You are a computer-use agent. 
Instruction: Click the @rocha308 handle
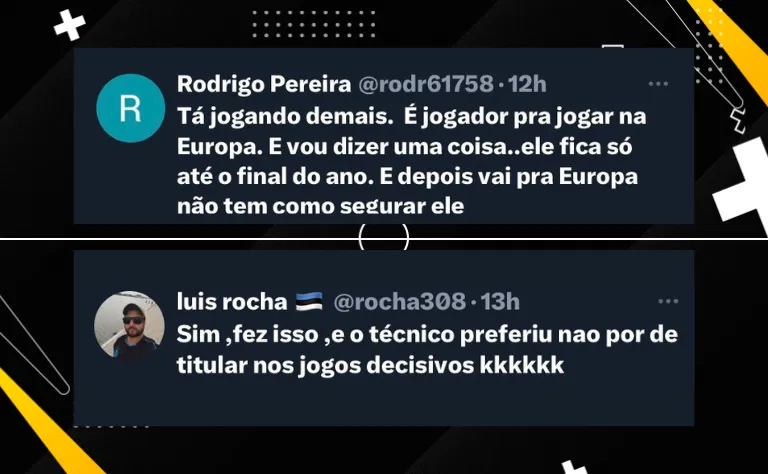399,302
